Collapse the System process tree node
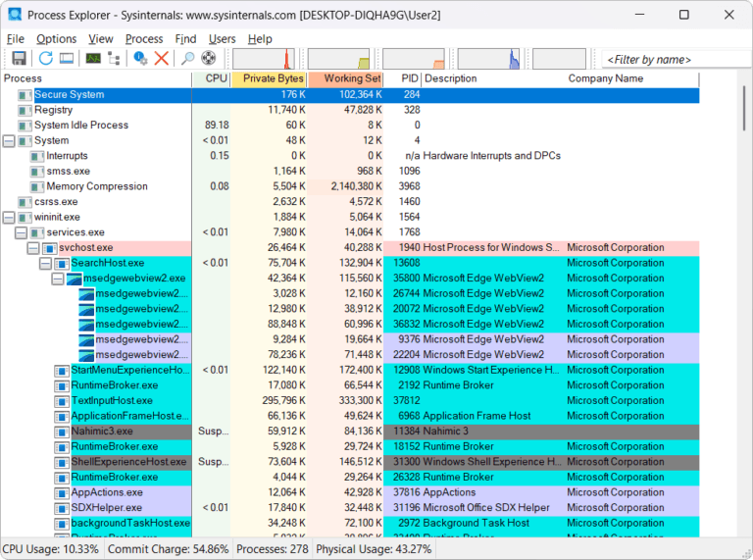 pos(9,140)
